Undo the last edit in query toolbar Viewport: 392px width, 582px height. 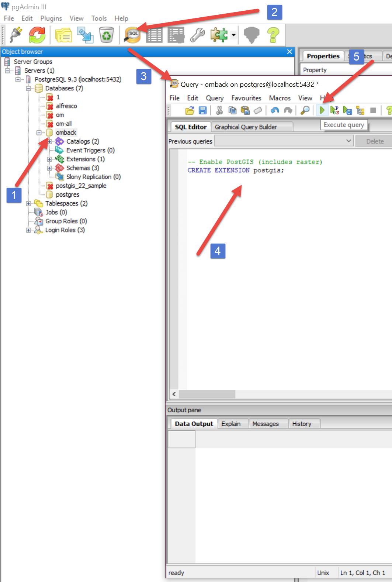275,110
